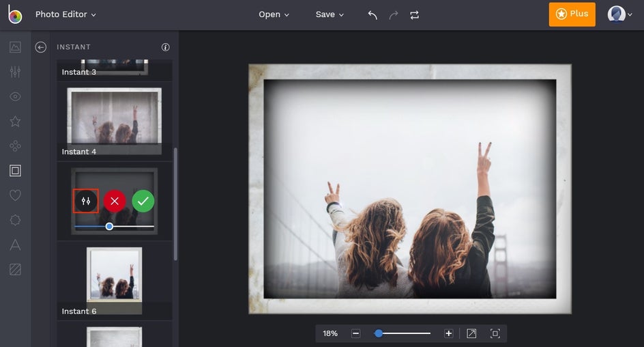Open the Edit sliders sidebar icon
The width and height of the screenshot is (644, 347).
coord(15,72)
